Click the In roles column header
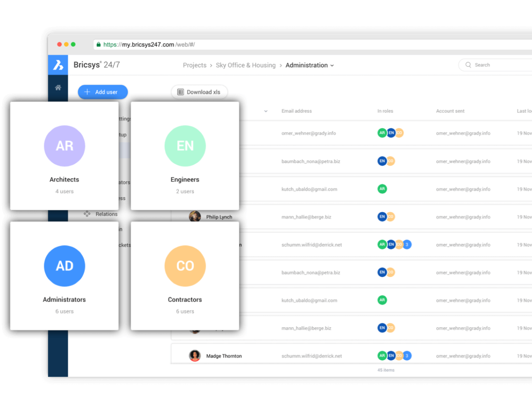532x409 pixels. 385,111
